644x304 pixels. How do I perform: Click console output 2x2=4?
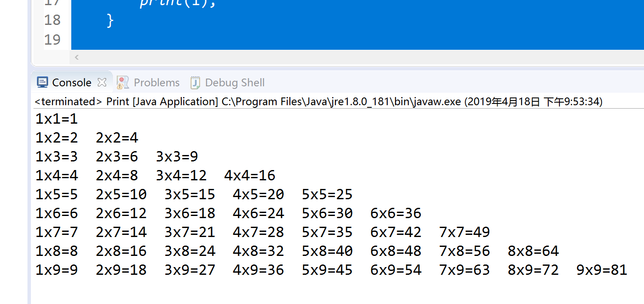pos(117,138)
